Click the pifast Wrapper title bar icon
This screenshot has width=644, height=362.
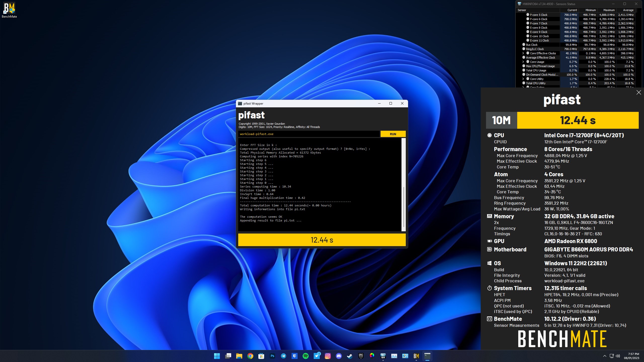tap(240, 104)
